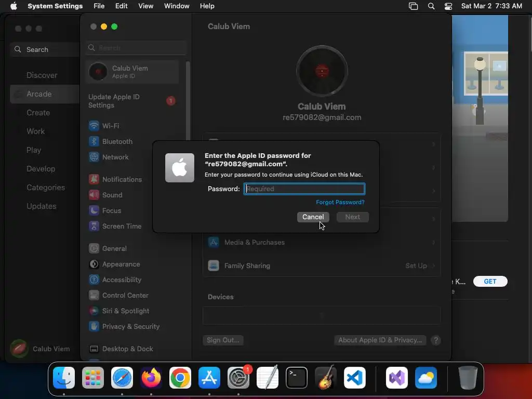Open the Window menu
The height and width of the screenshot is (399, 532).
(x=177, y=6)
